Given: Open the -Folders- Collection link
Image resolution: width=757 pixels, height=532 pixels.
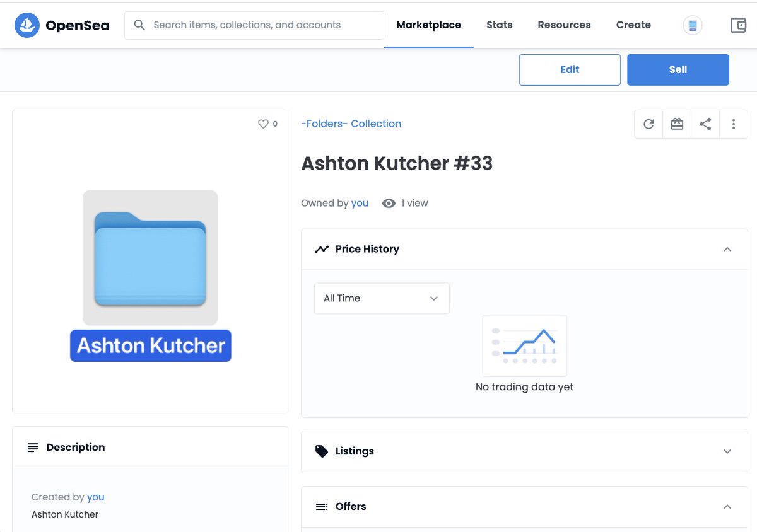Looking at the screenshot, I should (x=351, y=124).
